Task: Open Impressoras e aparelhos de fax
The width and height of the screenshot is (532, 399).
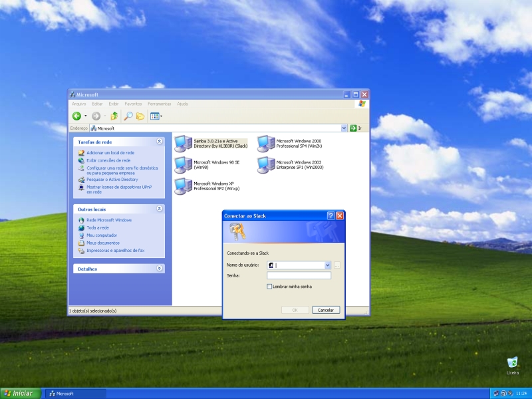Action: tap(115, 251)
